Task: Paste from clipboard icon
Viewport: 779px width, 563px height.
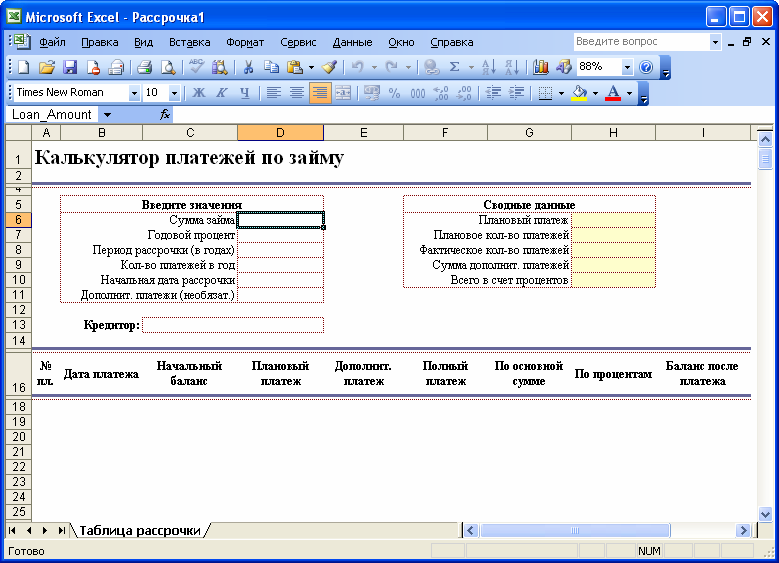Action: 295,67
